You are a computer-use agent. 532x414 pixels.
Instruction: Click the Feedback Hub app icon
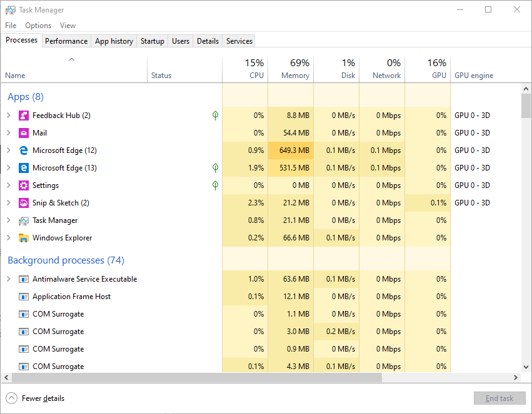click(x=23, y=116)
